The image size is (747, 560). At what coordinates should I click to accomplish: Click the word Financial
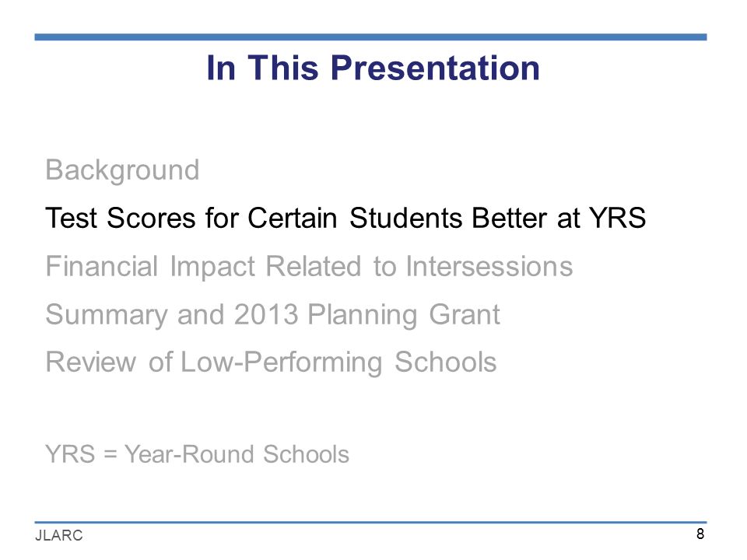pyautogui.click(x=101, y=266)
